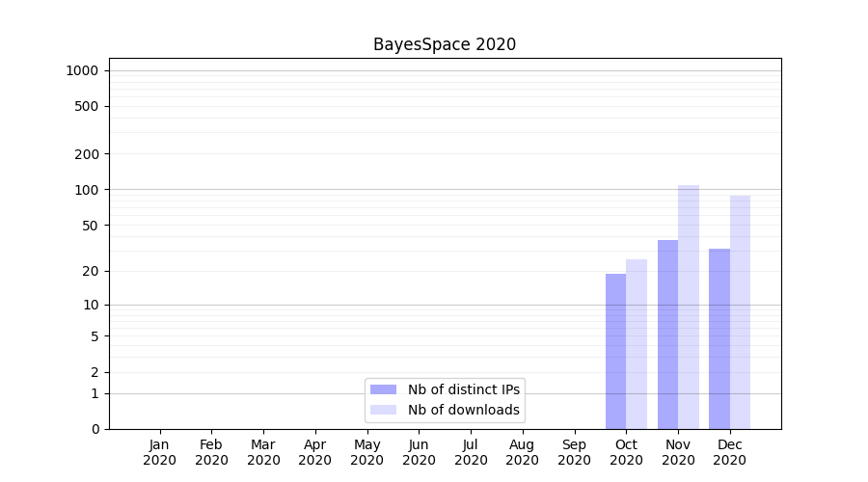Click the 100 y-axis tick label
The image size is (868, 482).
click(88, 190)
